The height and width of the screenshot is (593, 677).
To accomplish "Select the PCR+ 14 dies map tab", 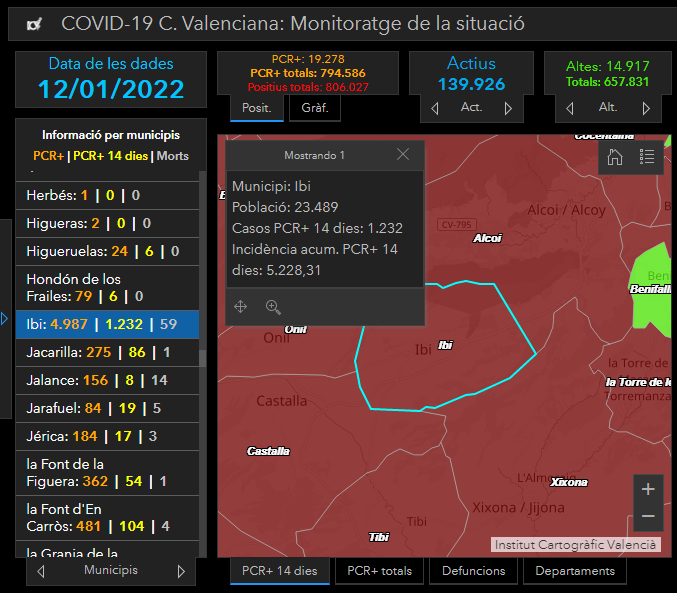I will [x=279, y=571].
